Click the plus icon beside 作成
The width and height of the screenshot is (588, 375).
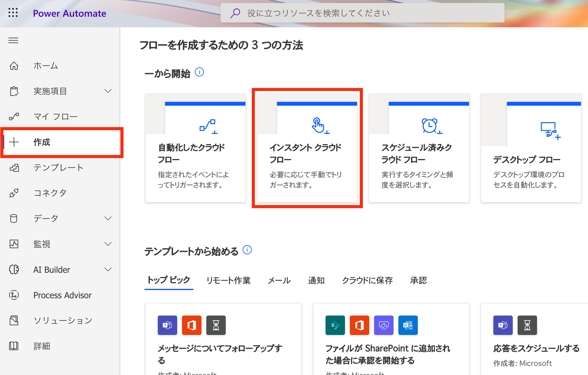(14, 142)
